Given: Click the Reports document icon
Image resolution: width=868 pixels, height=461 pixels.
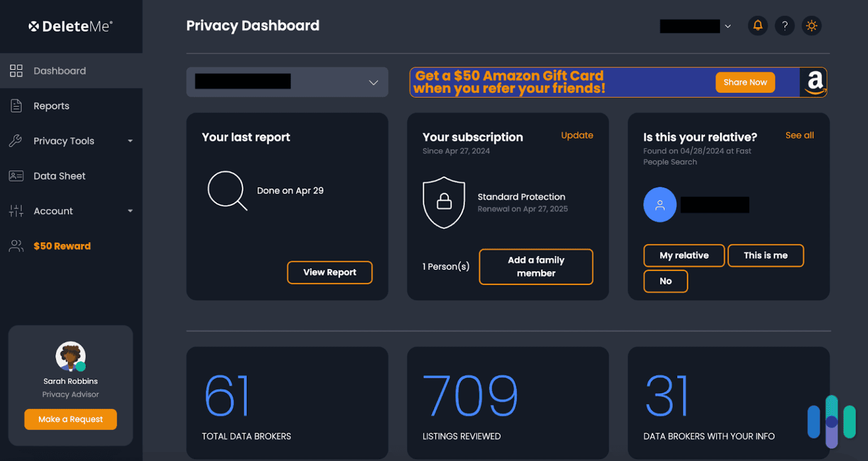Looking at the screenshot, I should (16, 106).
